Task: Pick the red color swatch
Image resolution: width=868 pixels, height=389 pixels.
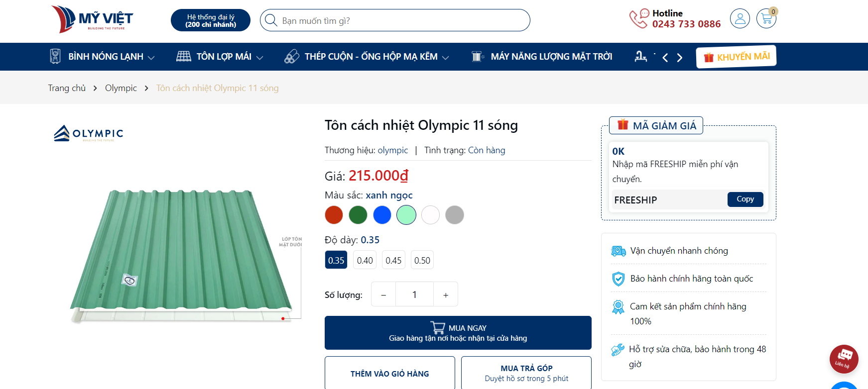Action: point(334,215)
